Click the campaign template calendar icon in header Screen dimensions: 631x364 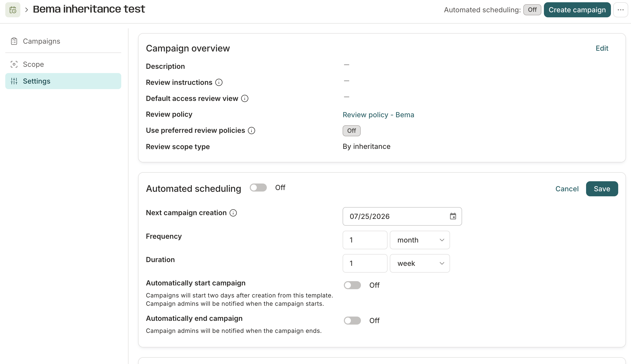(x=13, y=10)
